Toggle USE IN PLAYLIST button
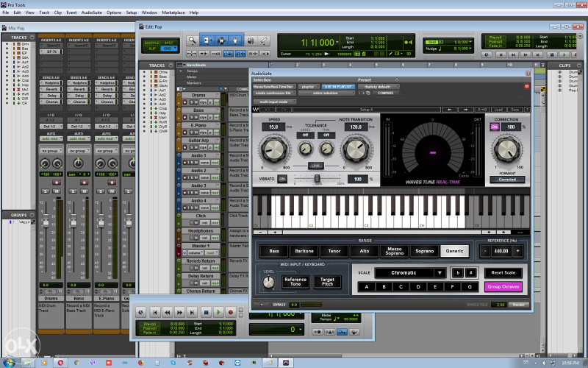This screenshot has height=368, width=588. [338, 87]
